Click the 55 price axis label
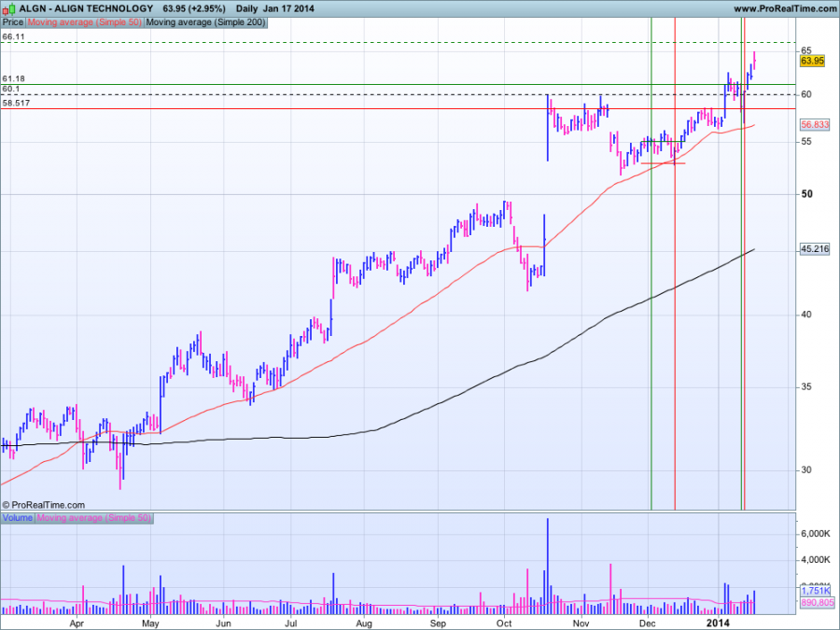Viewport: 840px width, 630px height. click(806, 142)
